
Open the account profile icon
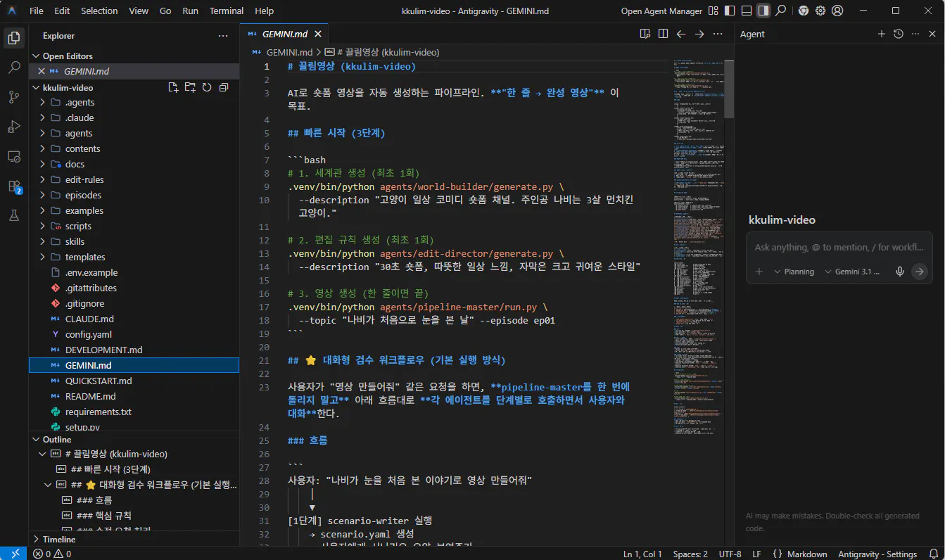[x=837, y=11]
